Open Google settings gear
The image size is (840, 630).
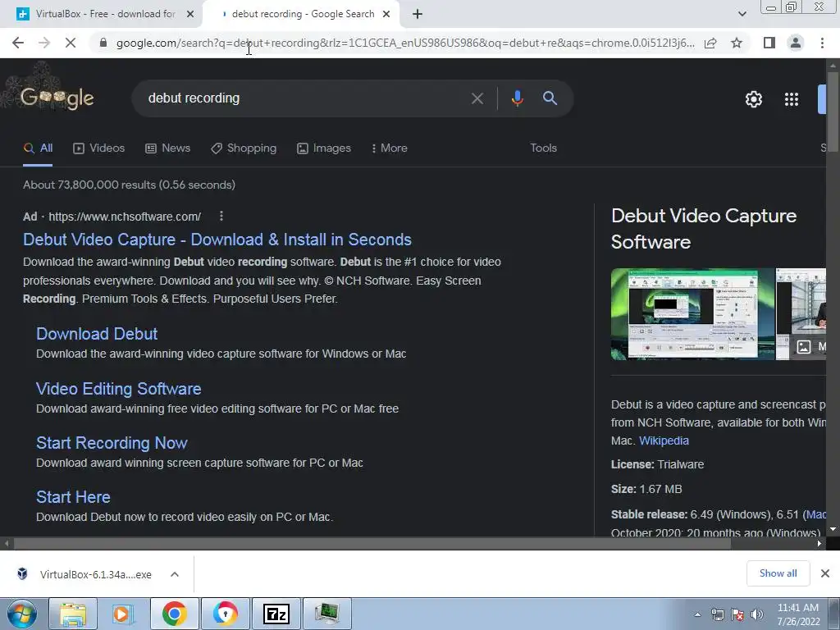754,99
